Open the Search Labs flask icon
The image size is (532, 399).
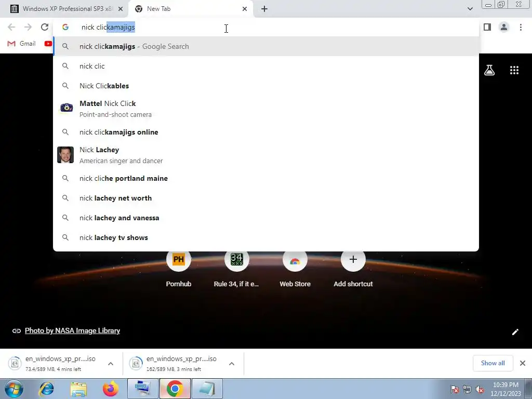489,70
